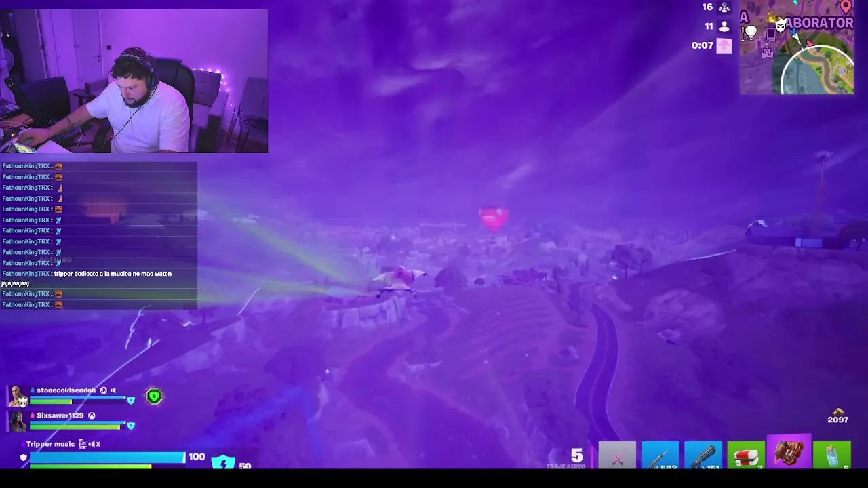Click the red location pin on minimap
The image size is (868, 488).
(x=846, y=7)
